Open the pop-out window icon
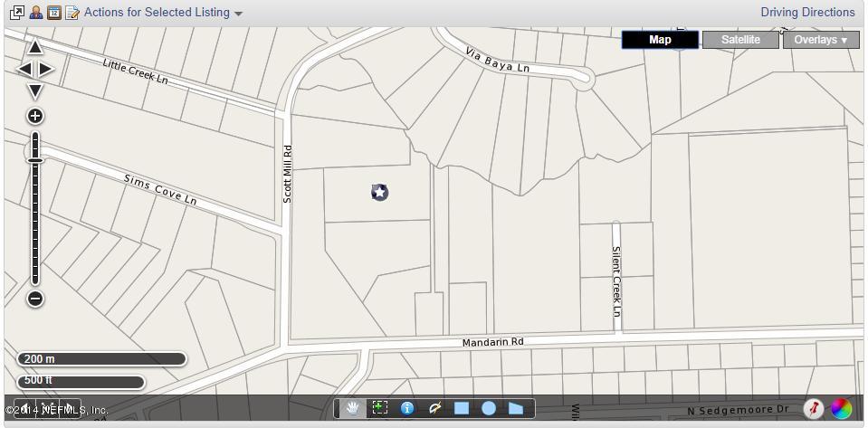The width and height of the screenshot is (868, 428). 17,12
